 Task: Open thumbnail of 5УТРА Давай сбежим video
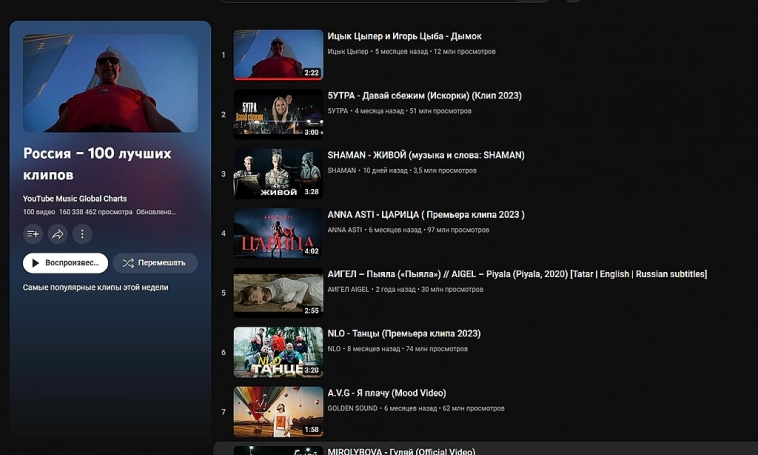click(x=278, y=114)
